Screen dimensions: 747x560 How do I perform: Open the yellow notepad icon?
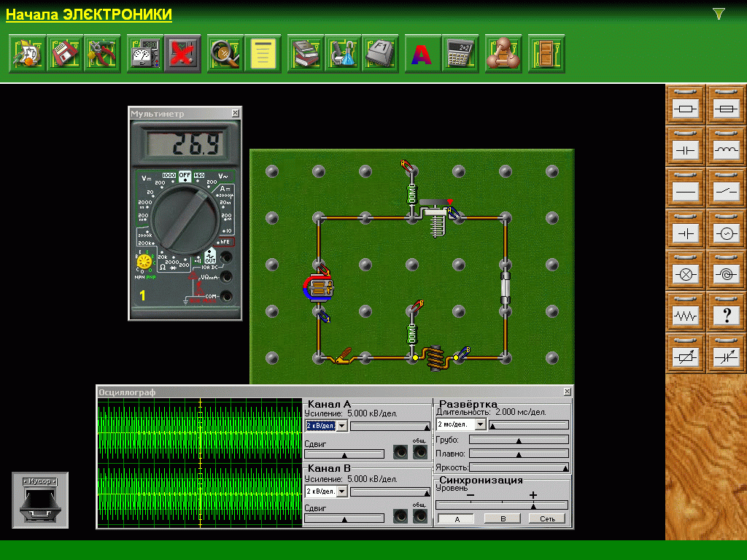coord(263,54)
